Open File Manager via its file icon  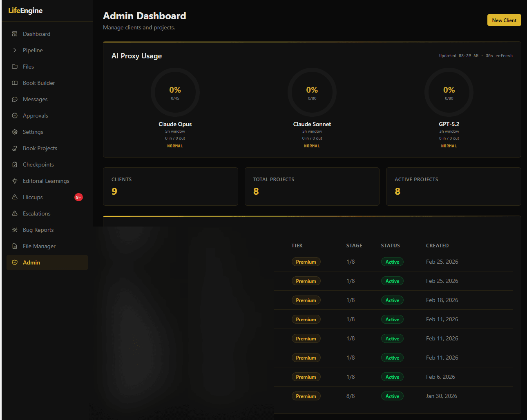coord(15,246)
